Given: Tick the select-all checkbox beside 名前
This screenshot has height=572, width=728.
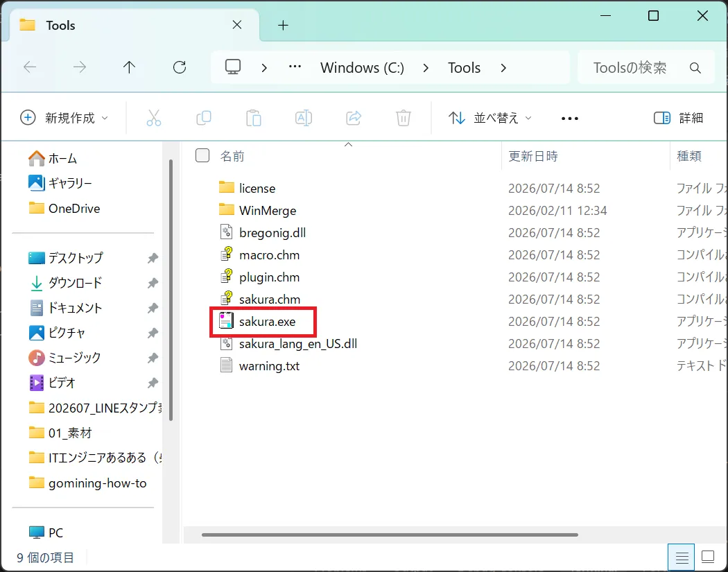Looking at the screenshot, I should click(x=202, y=155).
